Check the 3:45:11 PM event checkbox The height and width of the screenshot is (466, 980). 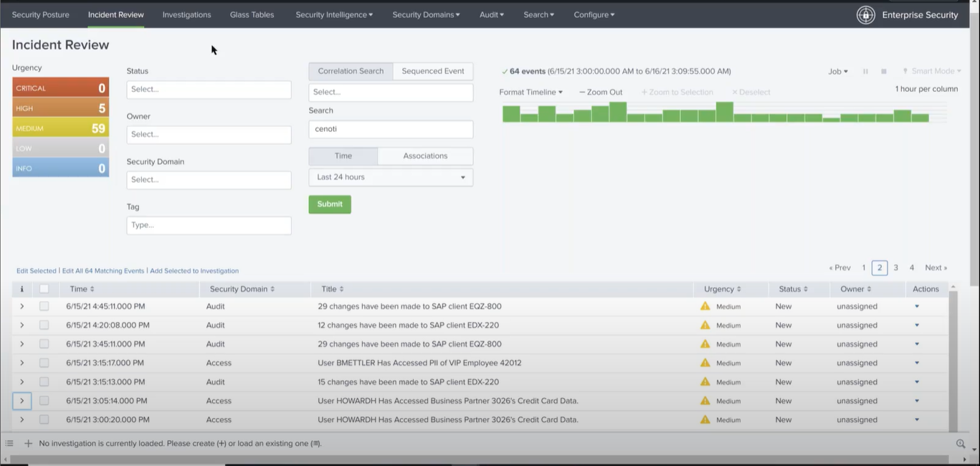[44, 344]
